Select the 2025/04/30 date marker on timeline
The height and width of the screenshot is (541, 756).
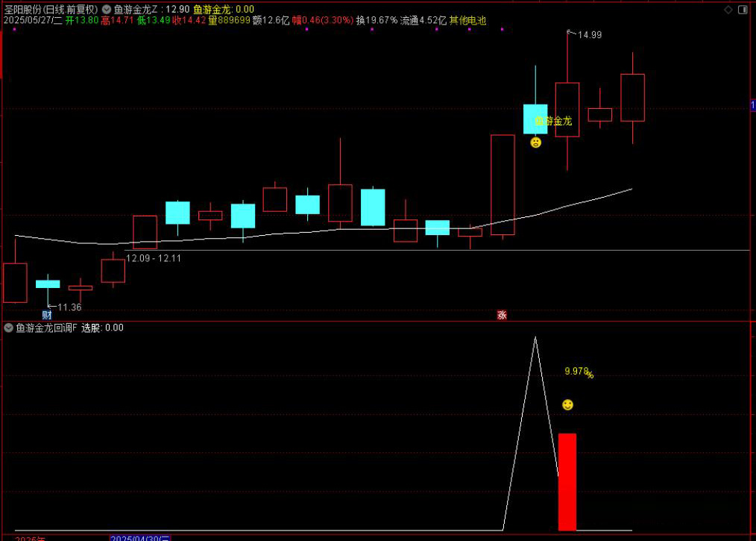point(140,537)
